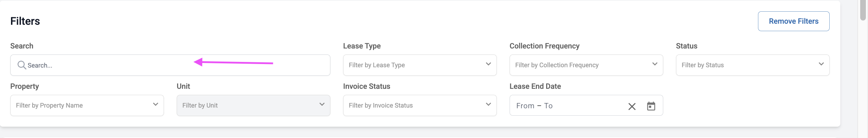Open the Lease End Date calendar picker
This screenshot has width=868, height=138.
pos(651,106)
